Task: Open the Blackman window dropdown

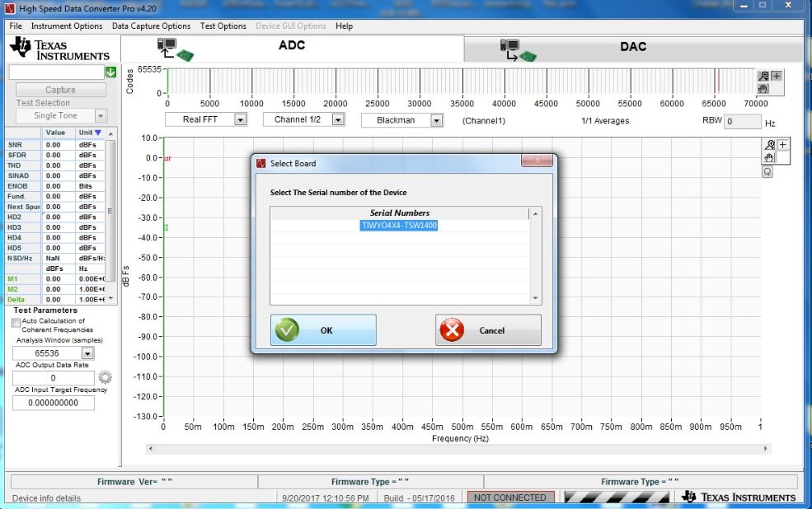Action: (x=437, y=120)
